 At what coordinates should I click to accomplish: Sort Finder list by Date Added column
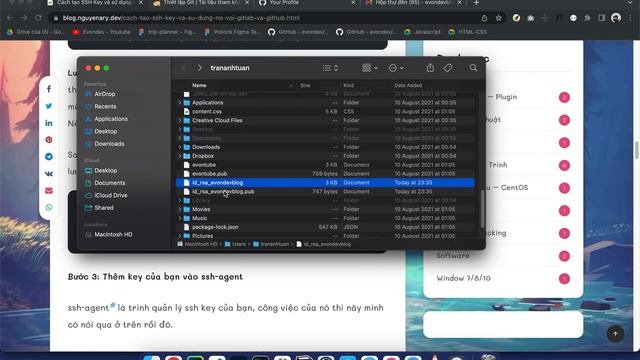point(408,85)
